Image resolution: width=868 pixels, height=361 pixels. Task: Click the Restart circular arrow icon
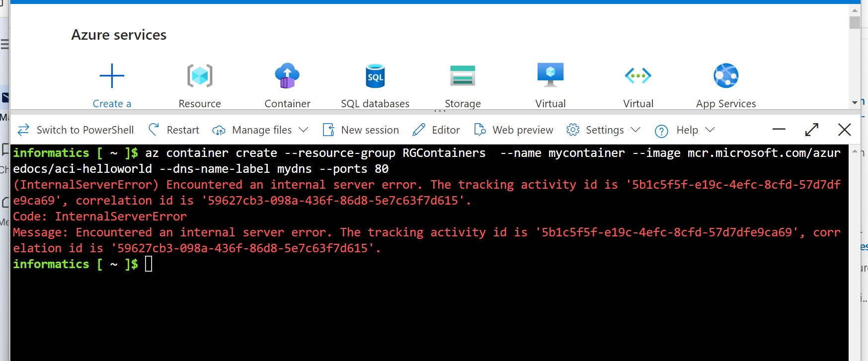[154, 130]
